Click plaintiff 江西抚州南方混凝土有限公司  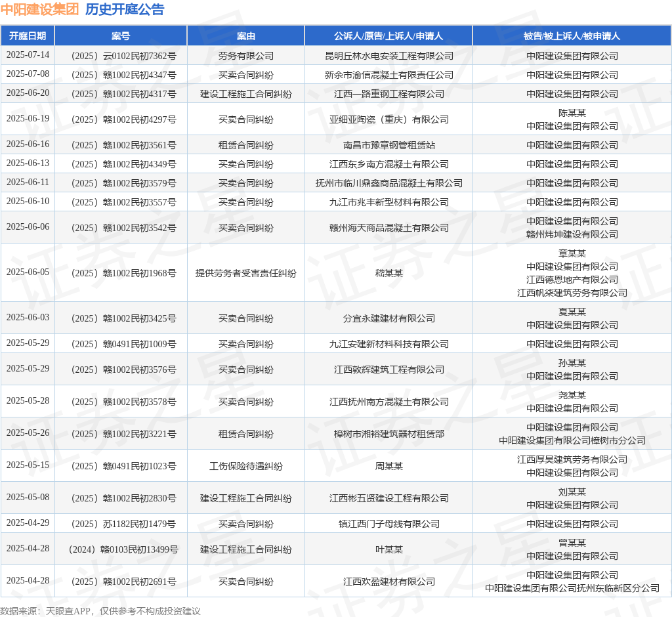coord(388,402)
